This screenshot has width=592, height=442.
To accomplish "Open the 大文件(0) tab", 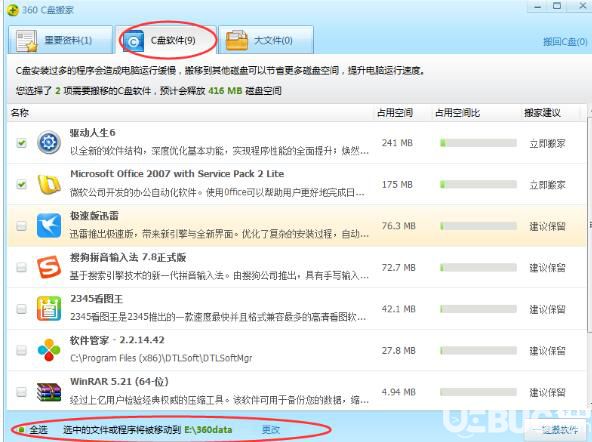I will point(266,40).
